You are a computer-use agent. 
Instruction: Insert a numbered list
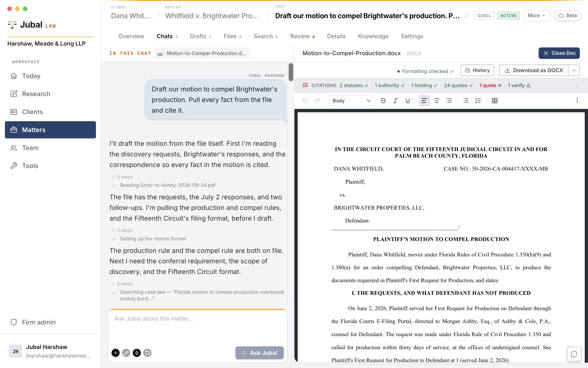(x=478, y=101)
